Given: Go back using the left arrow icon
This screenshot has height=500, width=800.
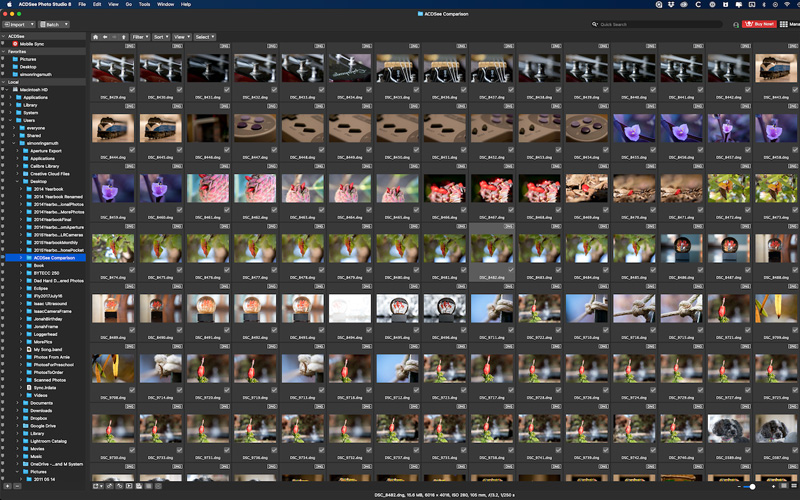Looking at the screenshot, I should coord(106,37).
